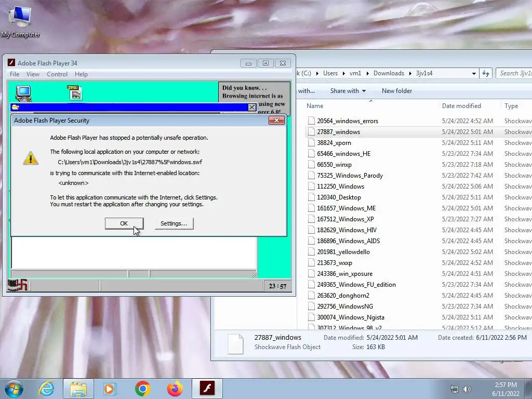Viewport: 532px width, 399px height.
Task: Launch Firefox from the taskbar
Action: pyautogui.click(x=175, y=389)
